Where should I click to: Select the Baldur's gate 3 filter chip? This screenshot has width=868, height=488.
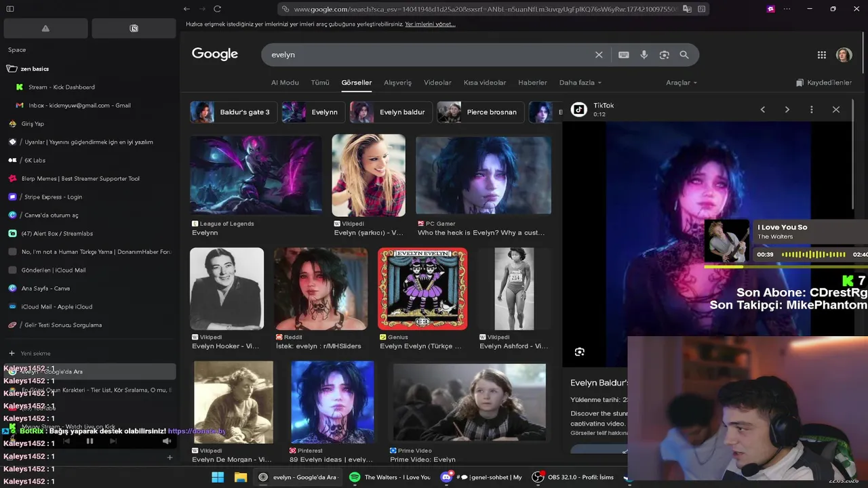click(233, 112)
